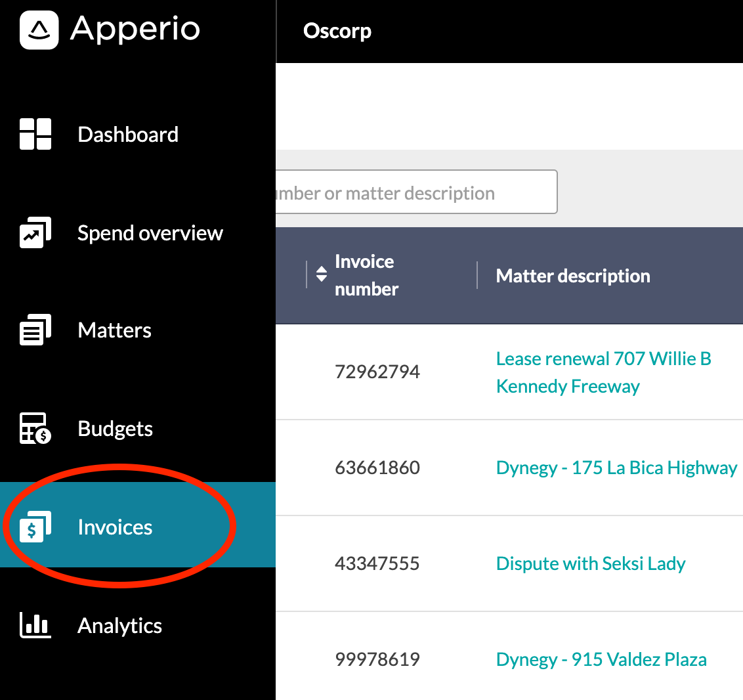Click the Matters document icon
743x700 pixels.
pyautogui.click(x=35, y=330)
